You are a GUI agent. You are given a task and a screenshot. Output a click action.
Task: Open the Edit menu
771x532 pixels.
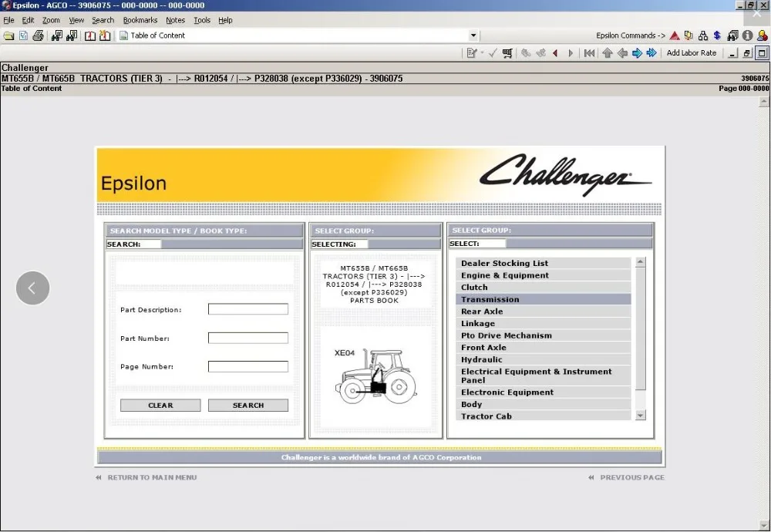pos(28,20)
